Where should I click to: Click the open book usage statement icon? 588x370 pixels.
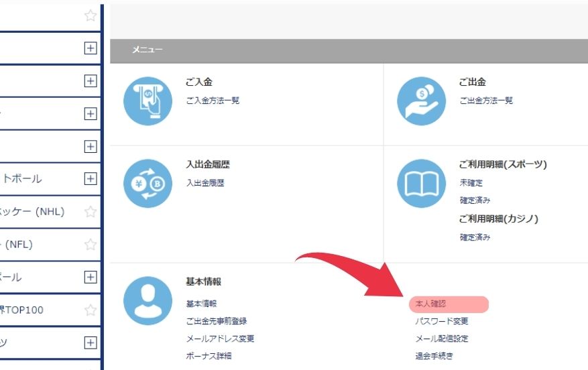[422, 184]
